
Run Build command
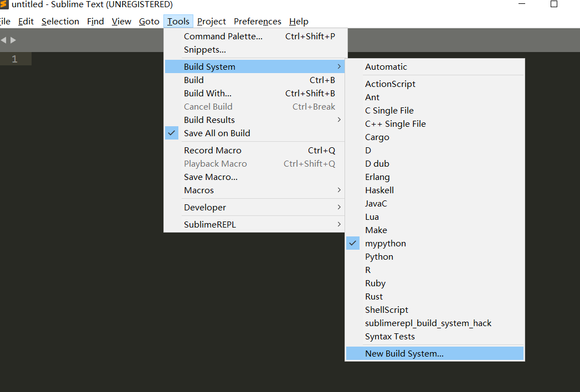click(254, 80)
